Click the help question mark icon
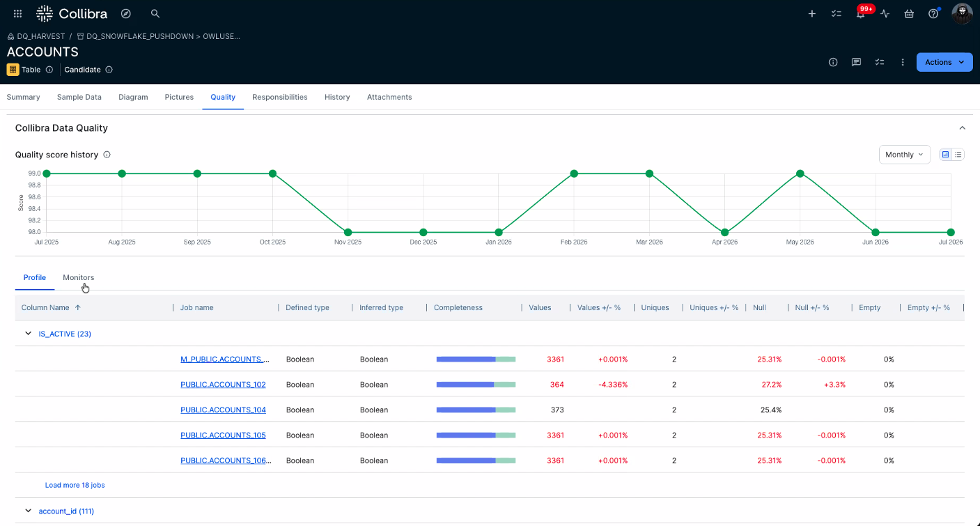This screenshot has height=526, width=980. coord(933,13)
